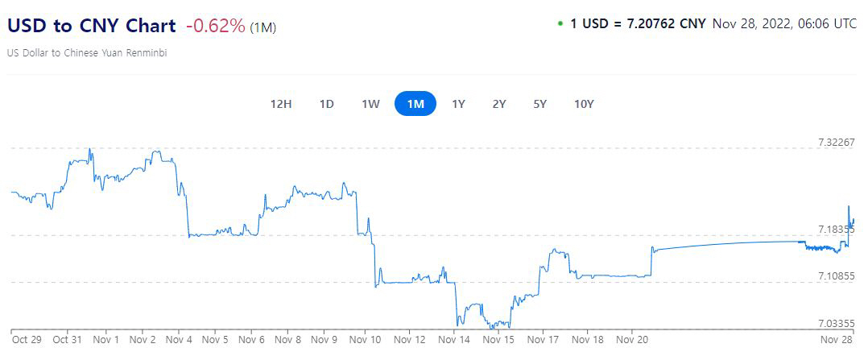Image resolution: width=868 pixels, height=352 pixels.
Task: Show the 5Y chart history
Action: (x=539, y=104)
